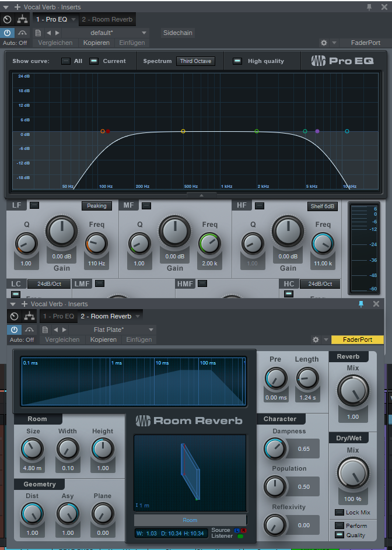
Task: Click the power bypass icon in Pro EQ window
Action: coord(7,33)
